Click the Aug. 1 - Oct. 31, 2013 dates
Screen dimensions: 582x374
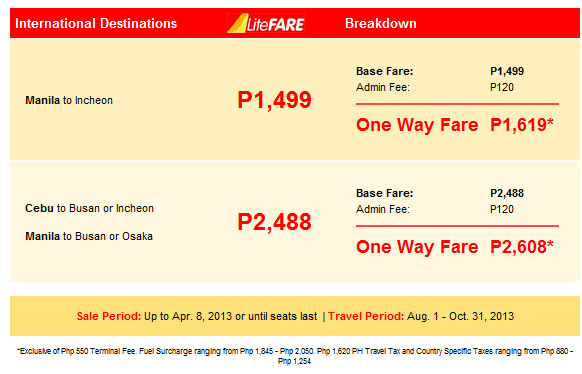pos(460,316)
